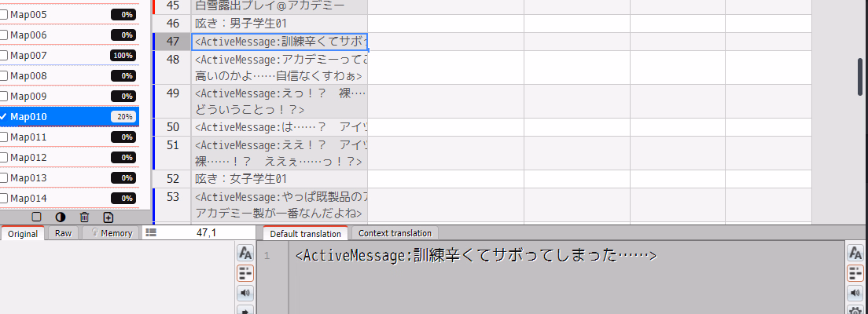Check the Map007 checkbox
This screenshot has width=868, height=314.
point(4,56)
